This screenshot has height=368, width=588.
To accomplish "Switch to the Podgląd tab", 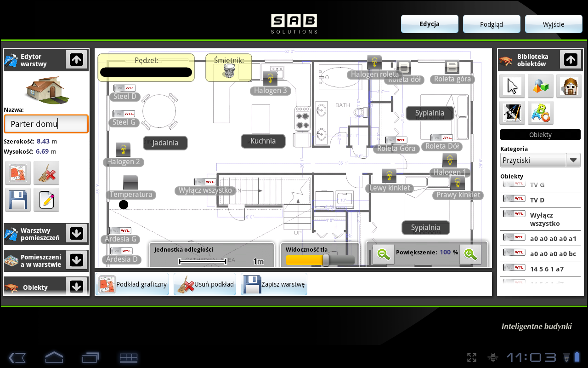I will click(492, 24).
